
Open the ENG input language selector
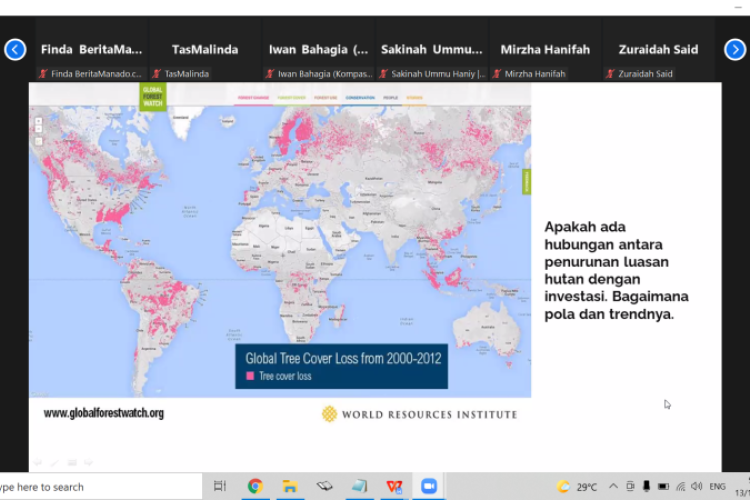[717, 487]
